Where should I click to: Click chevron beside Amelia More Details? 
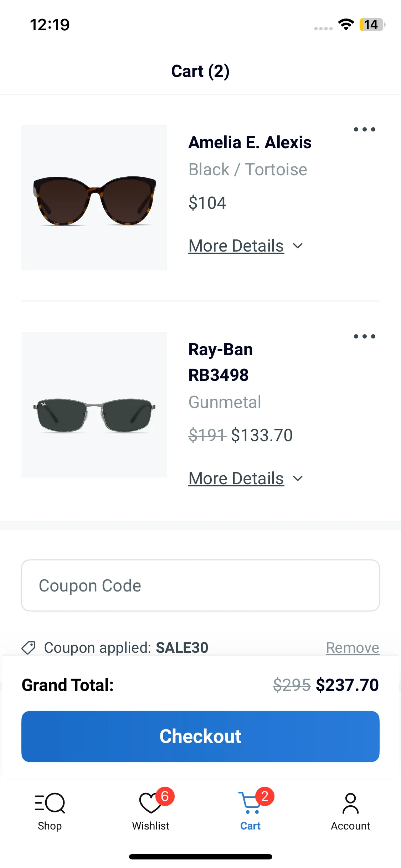pyautogui.click(x=298, y=246)
